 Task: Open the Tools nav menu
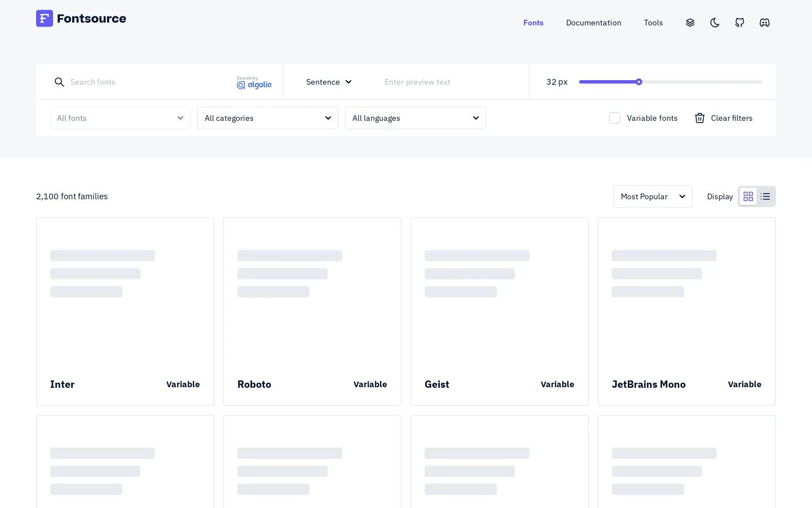654,23
